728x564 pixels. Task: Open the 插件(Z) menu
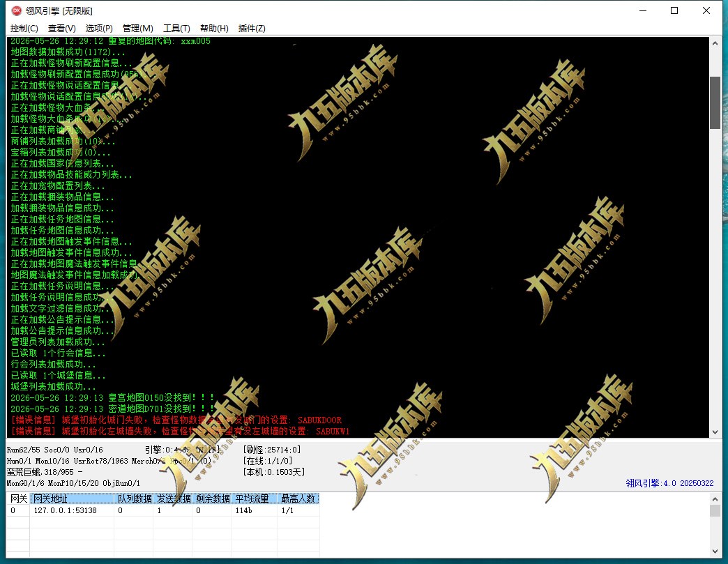(252, 29)
